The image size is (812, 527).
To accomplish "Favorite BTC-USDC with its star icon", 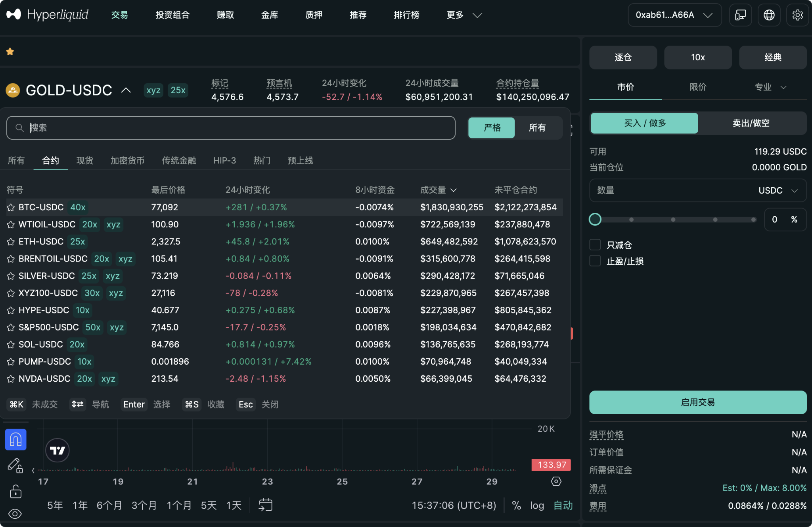I will click(11, 208).
